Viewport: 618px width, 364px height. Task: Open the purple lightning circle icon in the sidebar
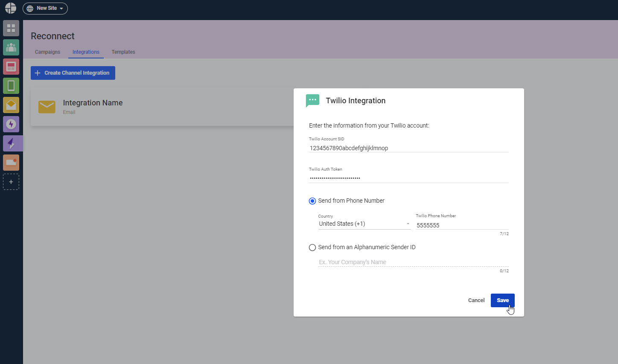(11, 124)
